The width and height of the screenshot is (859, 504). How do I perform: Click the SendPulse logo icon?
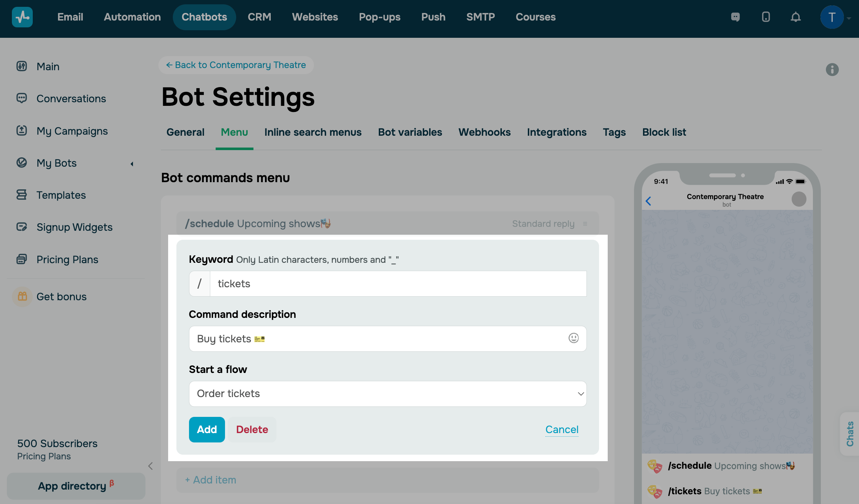coord(22,17)
